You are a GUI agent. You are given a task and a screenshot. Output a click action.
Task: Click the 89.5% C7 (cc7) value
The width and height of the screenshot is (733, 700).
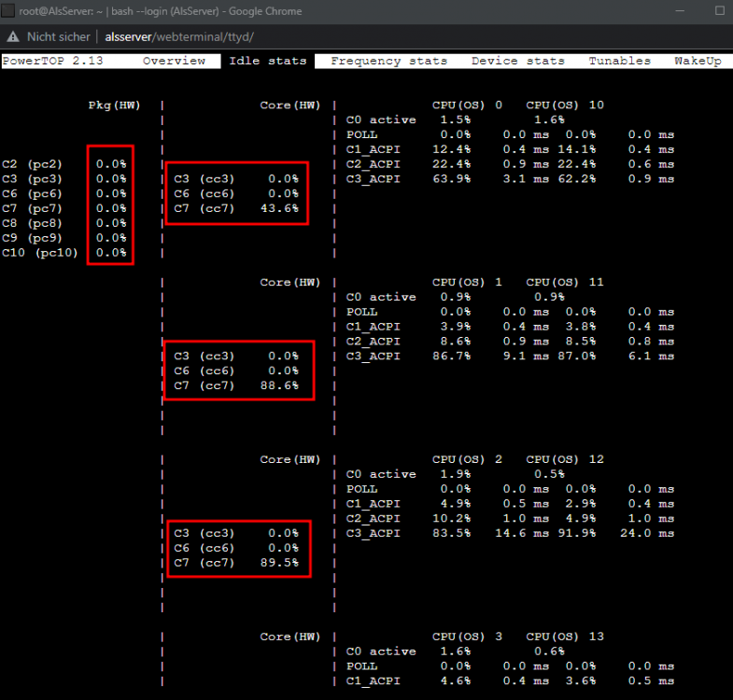[279, 563]
